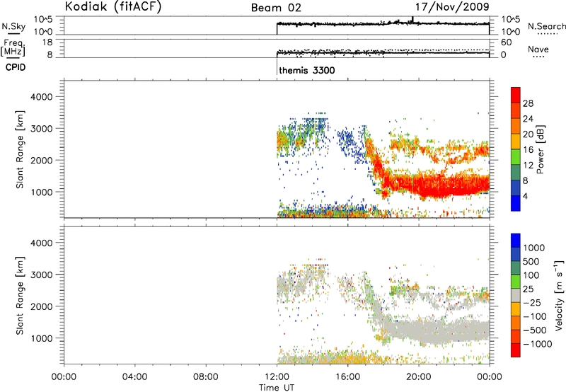Click the 'Time UT' axis title
This screenshot has height=392, width=566.
(x=277, y=388)
